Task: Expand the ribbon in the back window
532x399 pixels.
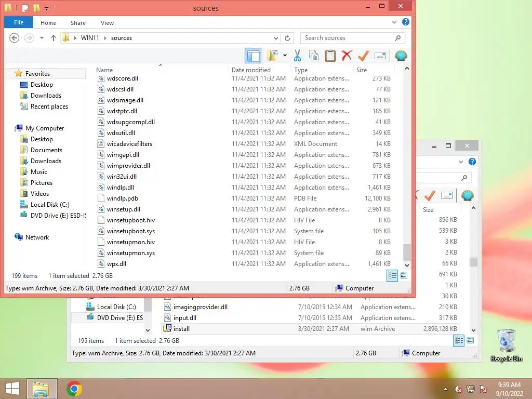Action: tap(461, 162)
